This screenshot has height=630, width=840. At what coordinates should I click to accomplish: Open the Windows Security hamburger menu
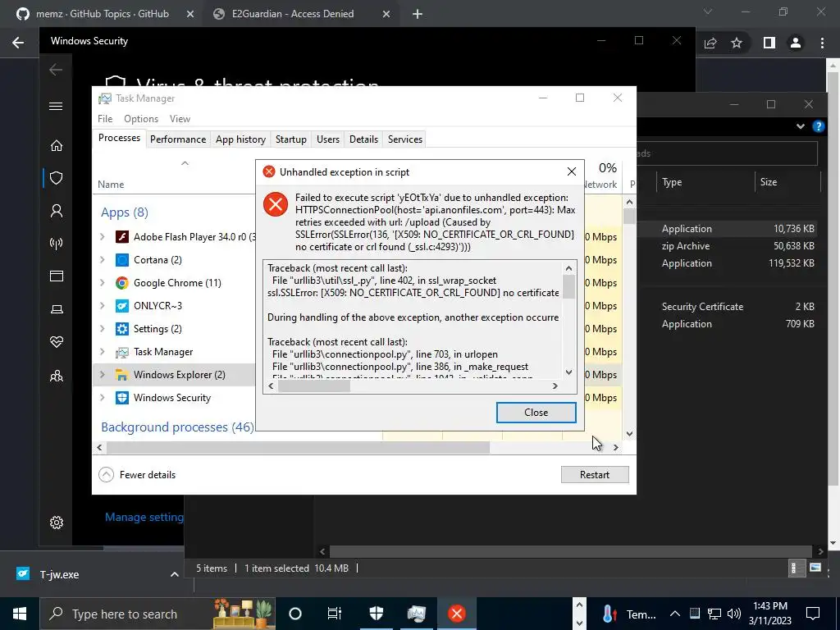pyautogui.click(x=56, y=106)
